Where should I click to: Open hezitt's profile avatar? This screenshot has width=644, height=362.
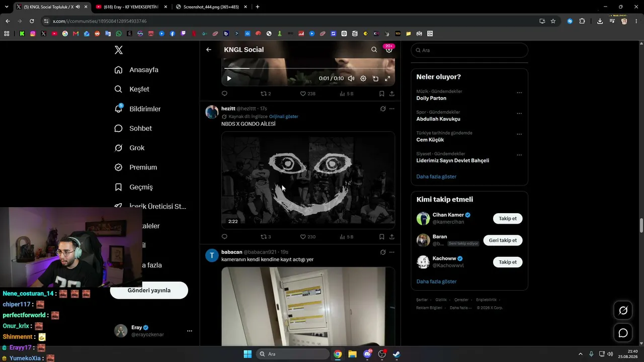pos(212,112)
